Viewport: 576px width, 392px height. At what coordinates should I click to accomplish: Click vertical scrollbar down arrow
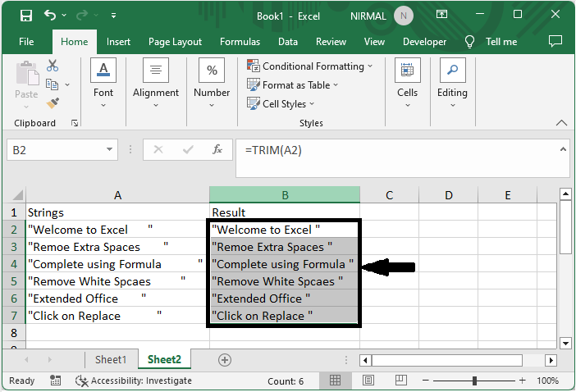click(x=565, y=344)
